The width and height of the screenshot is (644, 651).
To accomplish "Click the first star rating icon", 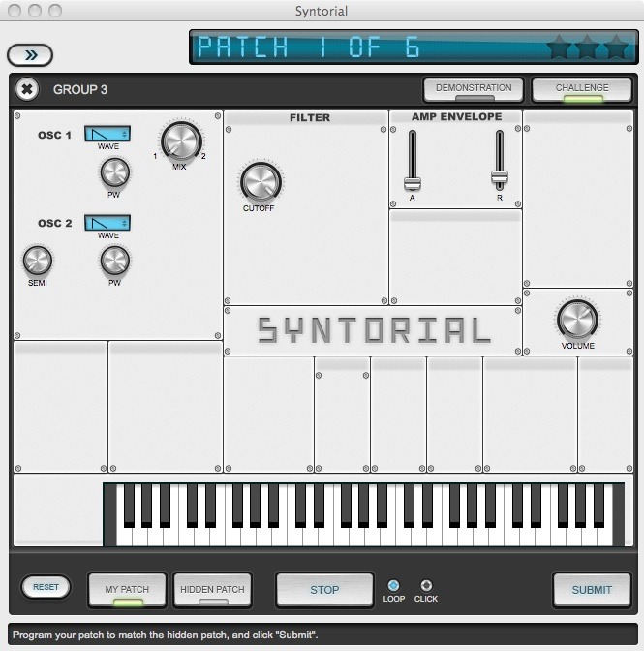I will coord(559,46).
